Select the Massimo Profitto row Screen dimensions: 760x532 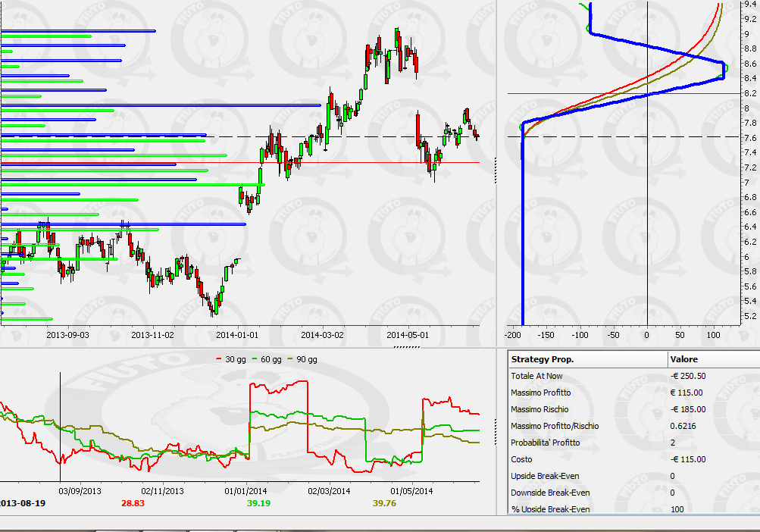click(634, 393)
